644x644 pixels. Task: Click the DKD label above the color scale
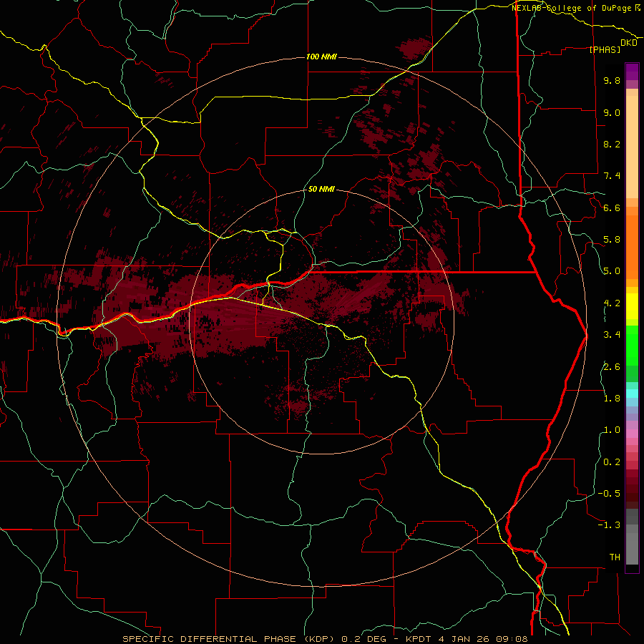click(629, 43)
